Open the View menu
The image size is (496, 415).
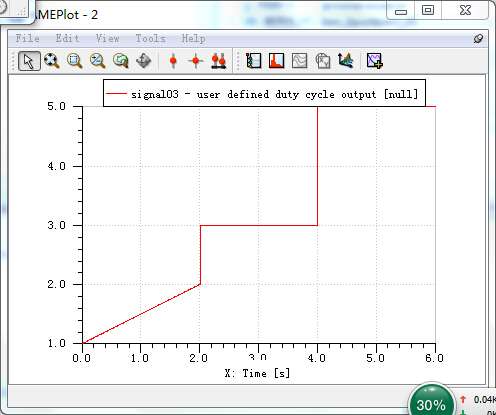click(x=107, y=38)
